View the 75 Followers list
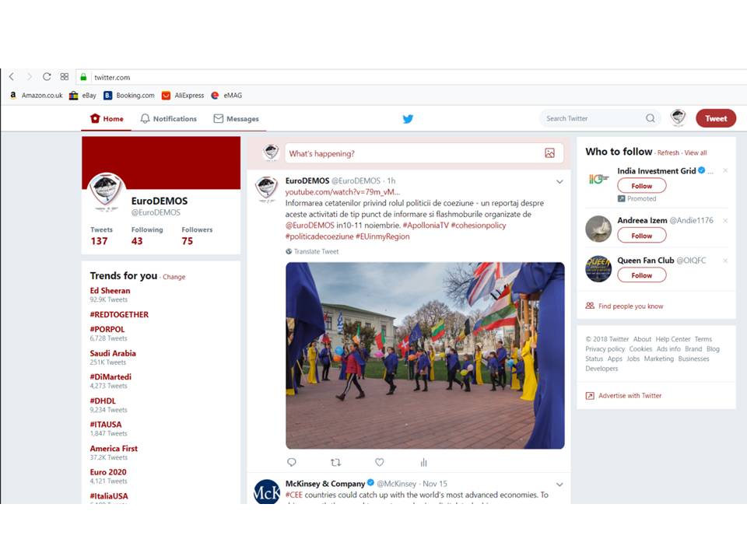Viewport: 747px width, 560px height. click(197, 236)
